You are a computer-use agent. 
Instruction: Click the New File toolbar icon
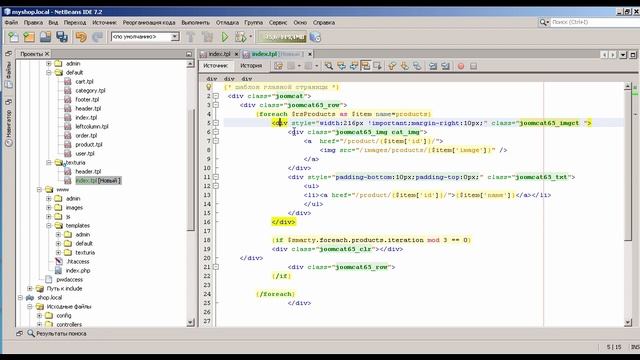(13, 37)
